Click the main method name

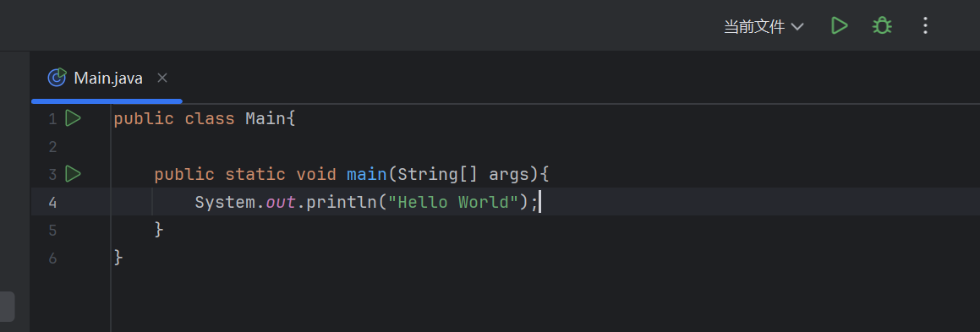[367, 174]
